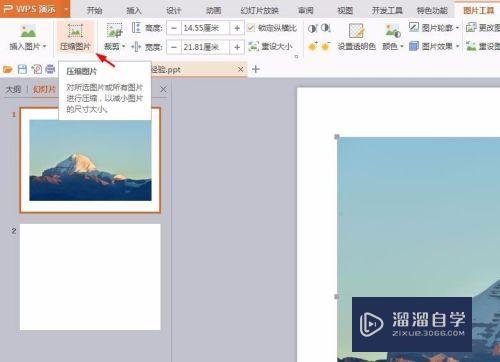Open the size and position dialog launcher
This screenshot has width=500, height=362.
[x=296, y=57]
